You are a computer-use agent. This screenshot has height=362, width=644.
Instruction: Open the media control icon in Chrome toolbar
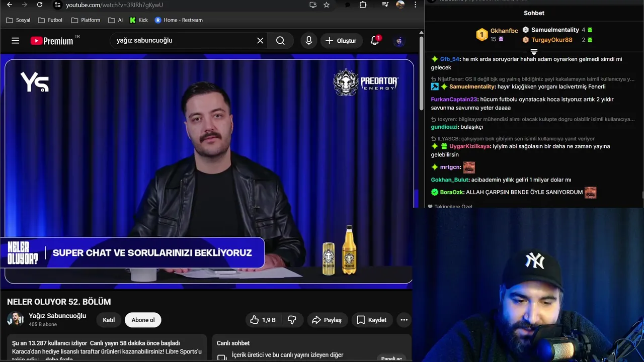tap(385, 5)
